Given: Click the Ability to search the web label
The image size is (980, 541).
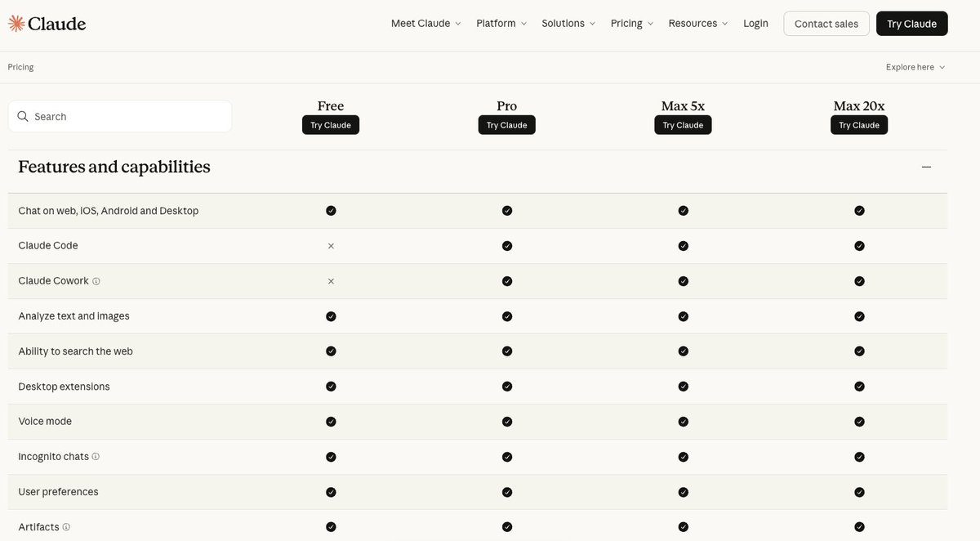Looking at the screenshot, I should point(75,351).
